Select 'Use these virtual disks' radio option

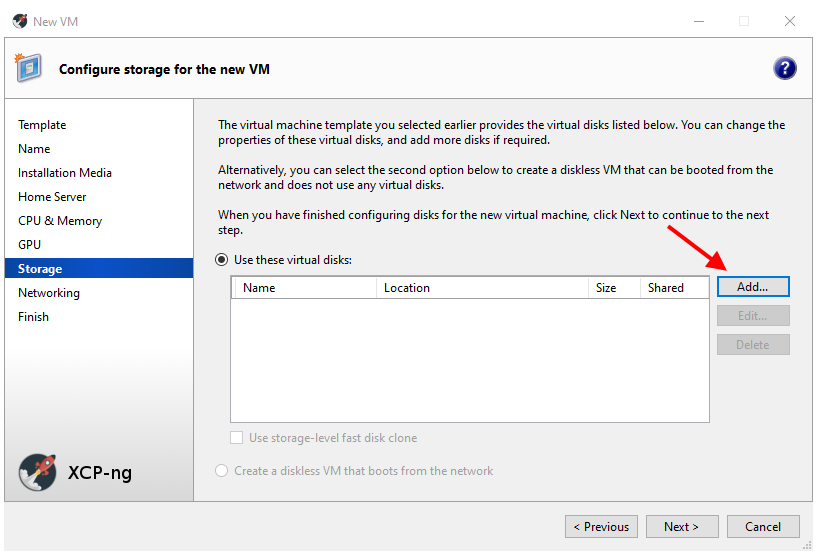[222, 260]
